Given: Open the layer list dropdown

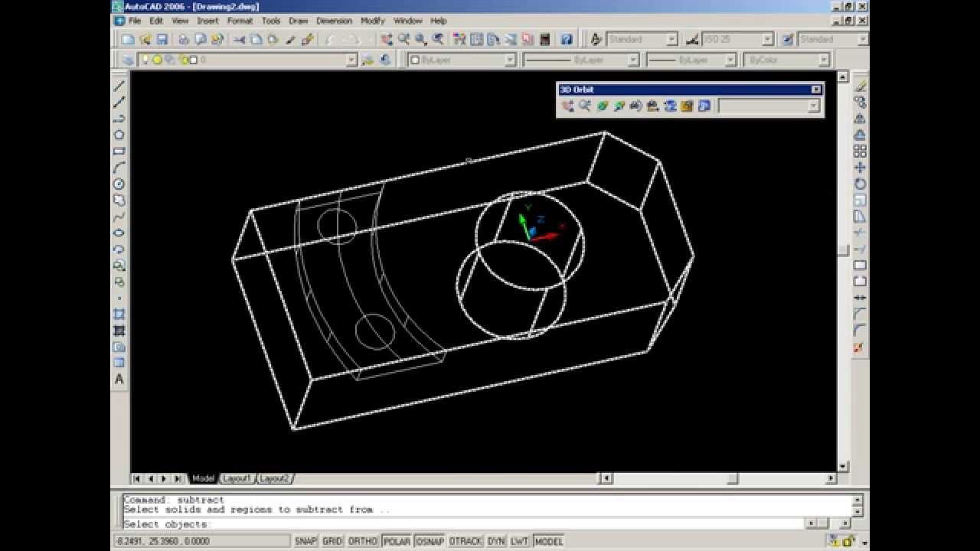Looking at the screenshot, I should point(351,60).
